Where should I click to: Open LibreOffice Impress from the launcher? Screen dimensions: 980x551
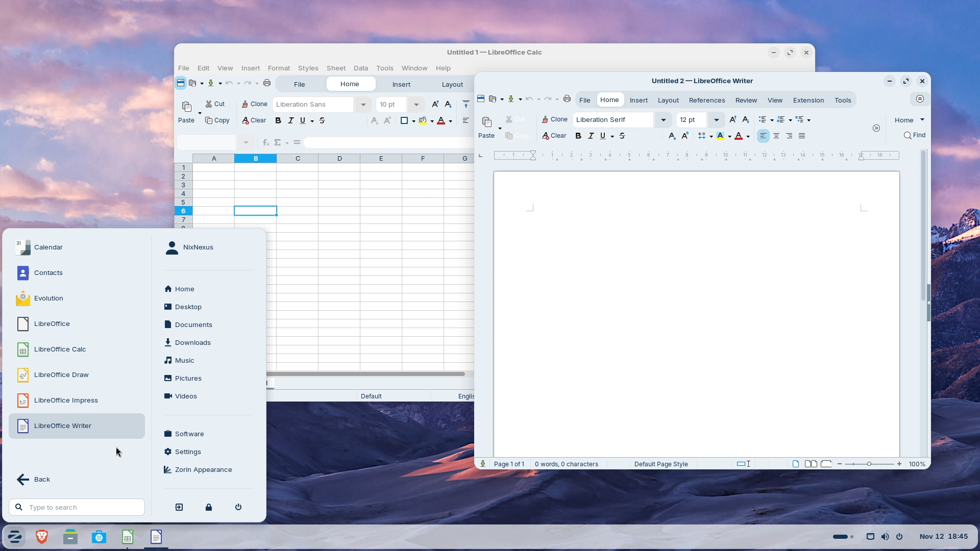pyautogui.click(x=66, y=400)
